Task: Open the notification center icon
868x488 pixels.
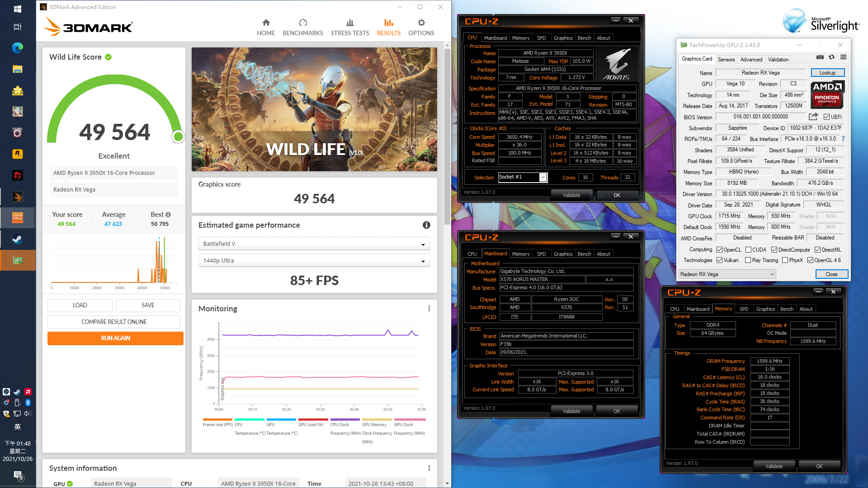Action: coord(18,475)
